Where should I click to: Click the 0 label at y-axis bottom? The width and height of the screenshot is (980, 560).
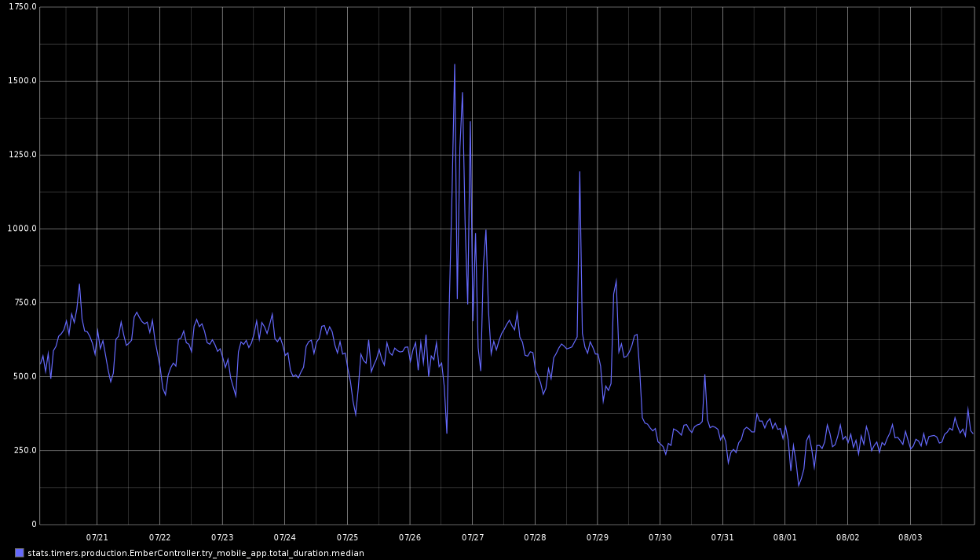tap(34, 524)
